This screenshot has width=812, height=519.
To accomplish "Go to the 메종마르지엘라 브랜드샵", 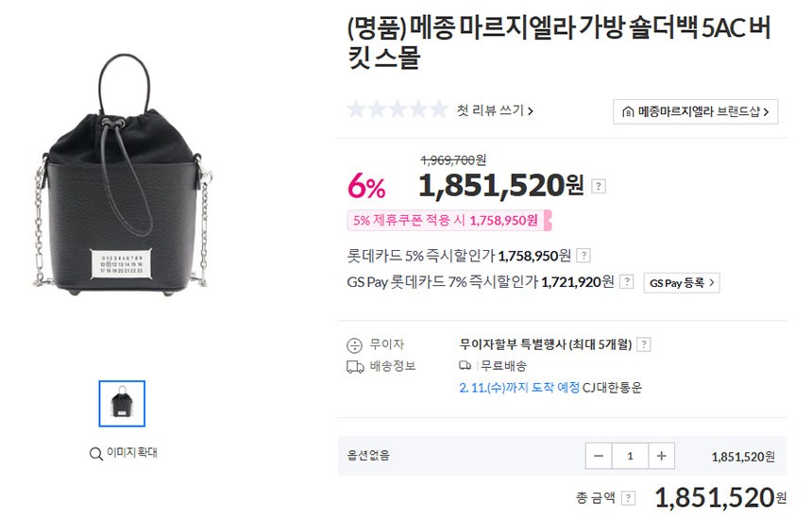I will [x=696, y=111].
